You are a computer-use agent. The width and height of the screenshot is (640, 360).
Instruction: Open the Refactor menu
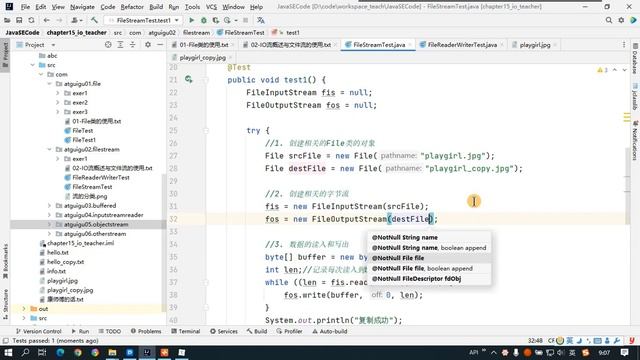pyautogui.click(x=132, y=7)
